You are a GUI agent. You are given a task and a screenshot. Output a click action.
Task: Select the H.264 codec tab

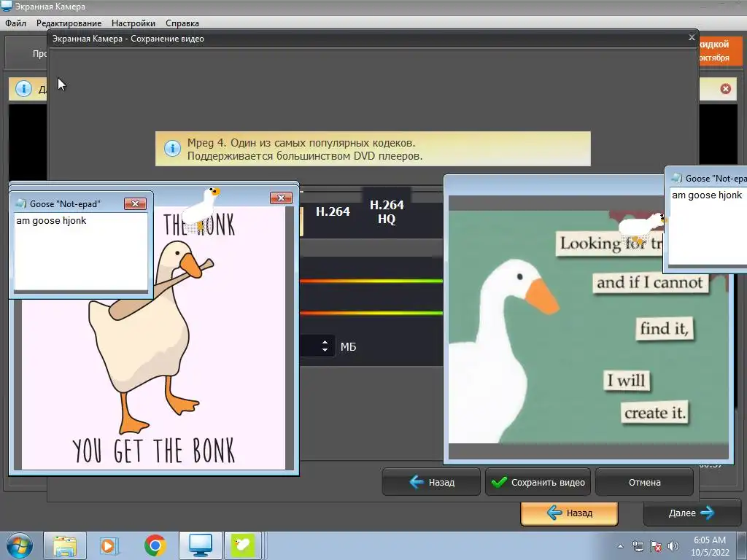pyautogui.click(x=333, y=211)
